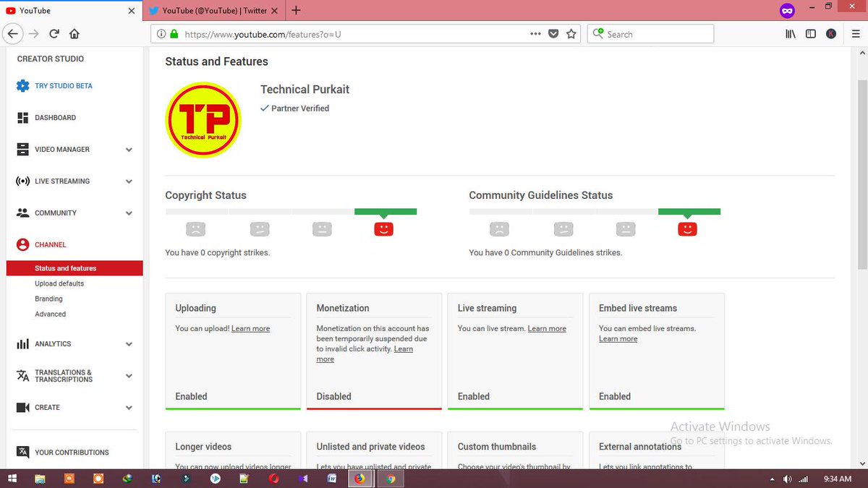Click the red happy face under Community Guidelines Status
The image size is (868, 488).
click(x=687, y=229)
